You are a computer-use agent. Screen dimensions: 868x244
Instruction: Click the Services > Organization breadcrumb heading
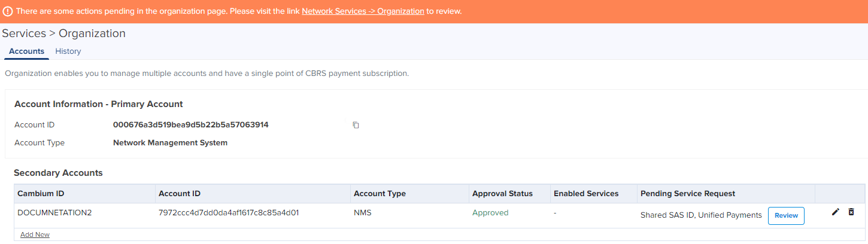(x=64, y=33)
